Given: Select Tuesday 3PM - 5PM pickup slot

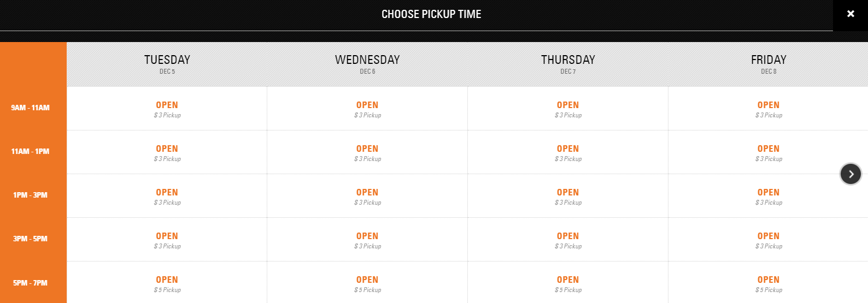Looking at the screenshot, I should click(x=167, y=240).
